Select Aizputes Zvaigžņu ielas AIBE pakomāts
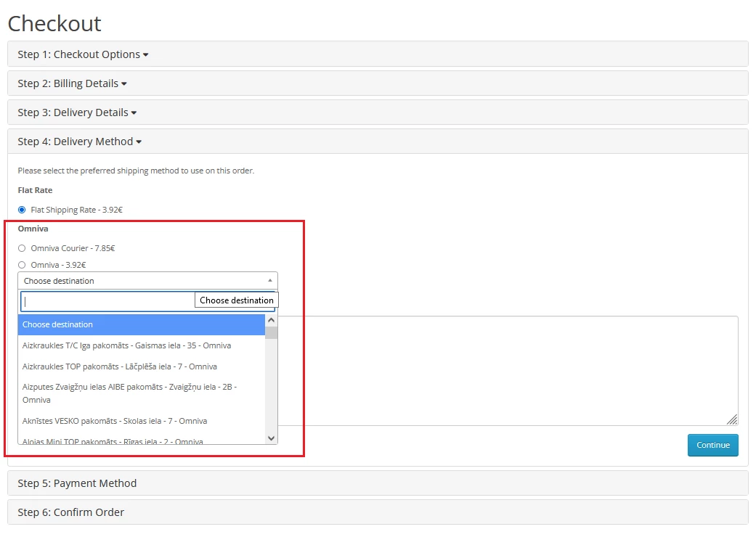 click(142, 393)
